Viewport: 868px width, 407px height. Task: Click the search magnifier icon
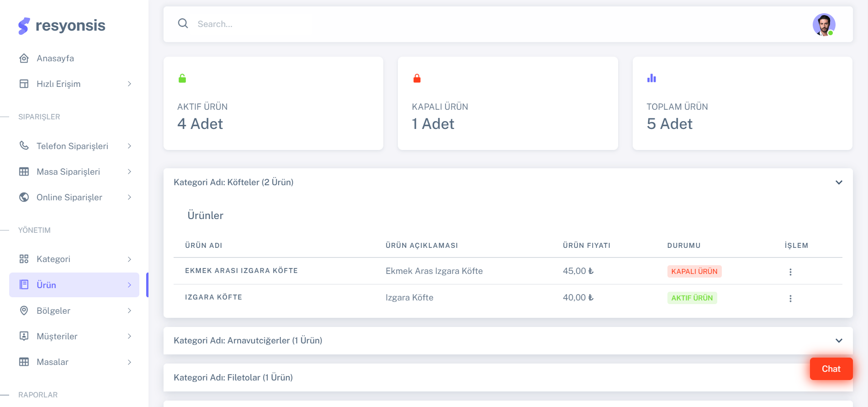(183, 23)
